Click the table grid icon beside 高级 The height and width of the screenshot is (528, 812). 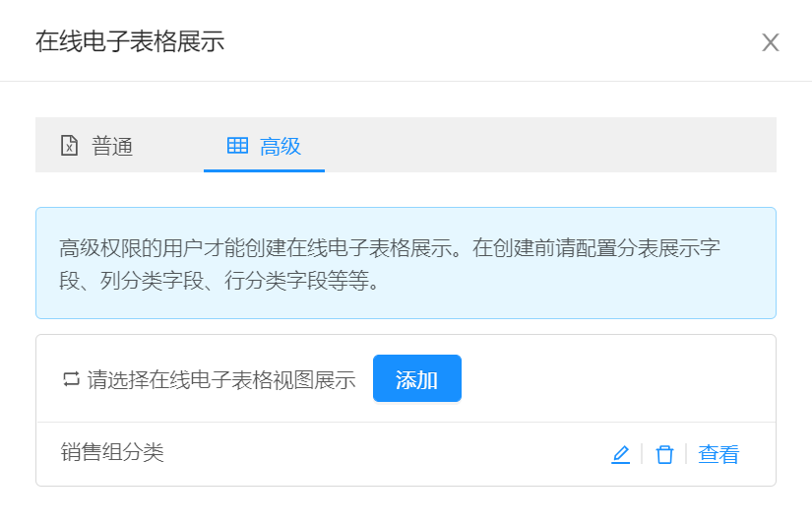point(238,146)
